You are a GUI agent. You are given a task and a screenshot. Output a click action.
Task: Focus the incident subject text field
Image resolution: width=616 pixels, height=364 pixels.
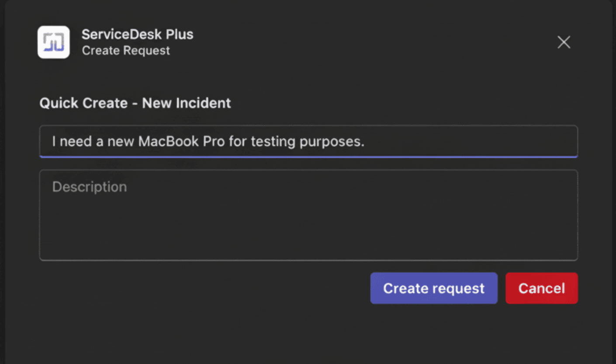308,141
